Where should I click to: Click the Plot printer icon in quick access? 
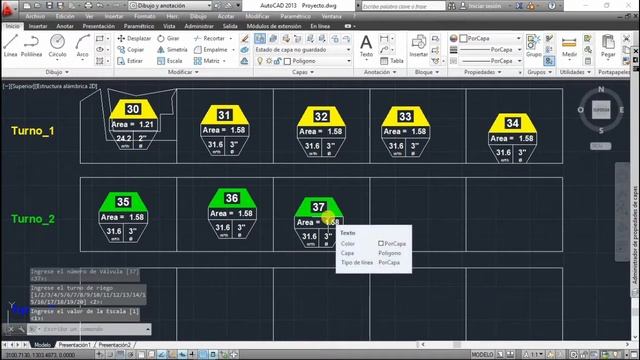[88, 6]
